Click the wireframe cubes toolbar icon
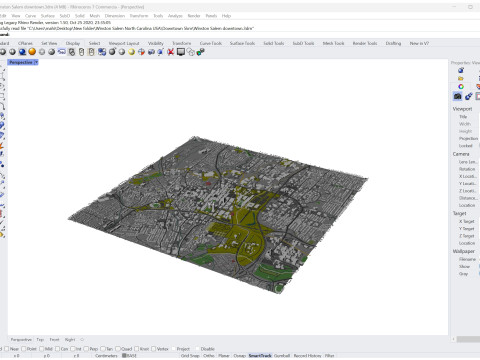480x360 pixels. tap(191, 52)
